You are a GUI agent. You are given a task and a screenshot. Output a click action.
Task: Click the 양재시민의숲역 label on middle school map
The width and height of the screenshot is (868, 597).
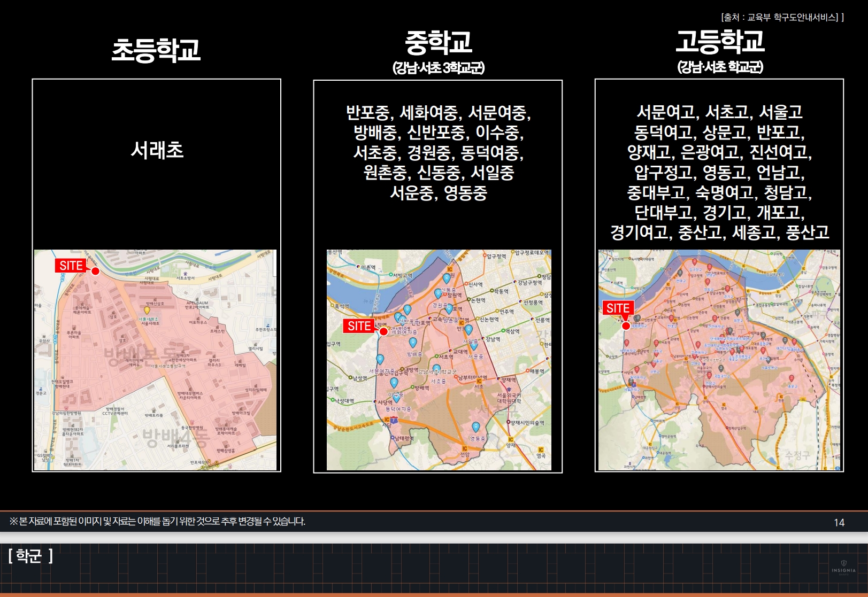click(527, 423)
